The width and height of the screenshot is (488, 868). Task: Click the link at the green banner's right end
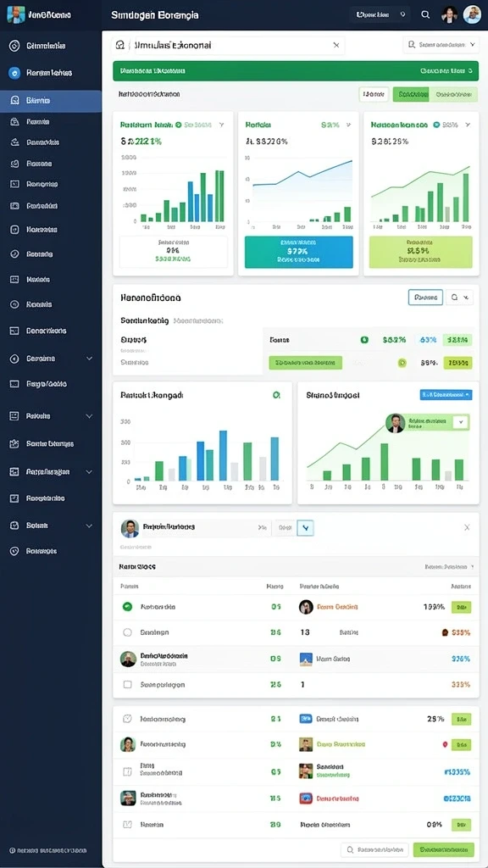446,71
